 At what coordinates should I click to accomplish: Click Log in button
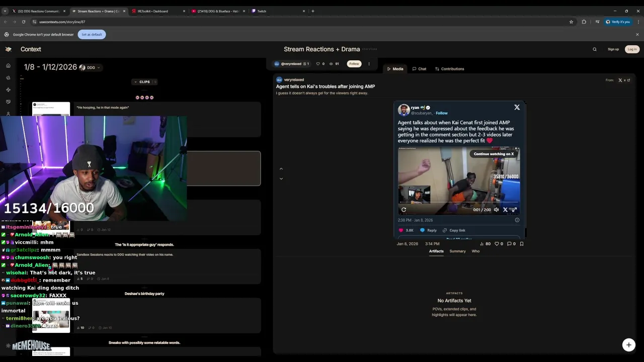click(632, 49)
